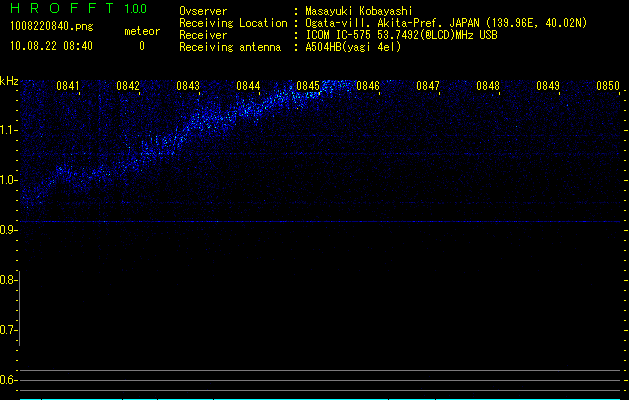This screenshot has height=400, width=629.
Task: Click the HROFFT program title
Action: pyautogui.click(x=63, y=8)
